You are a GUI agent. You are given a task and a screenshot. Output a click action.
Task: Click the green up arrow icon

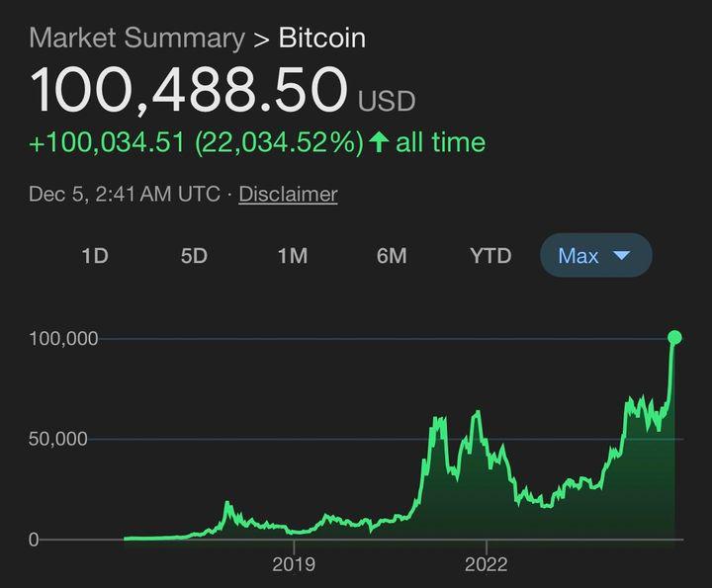click(x=378, y=142)
